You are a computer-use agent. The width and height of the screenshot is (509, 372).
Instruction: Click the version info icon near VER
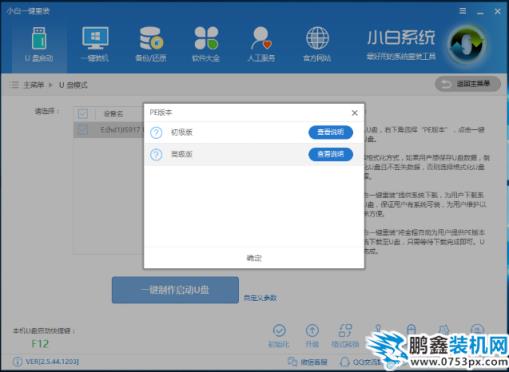tap(17, 362)
